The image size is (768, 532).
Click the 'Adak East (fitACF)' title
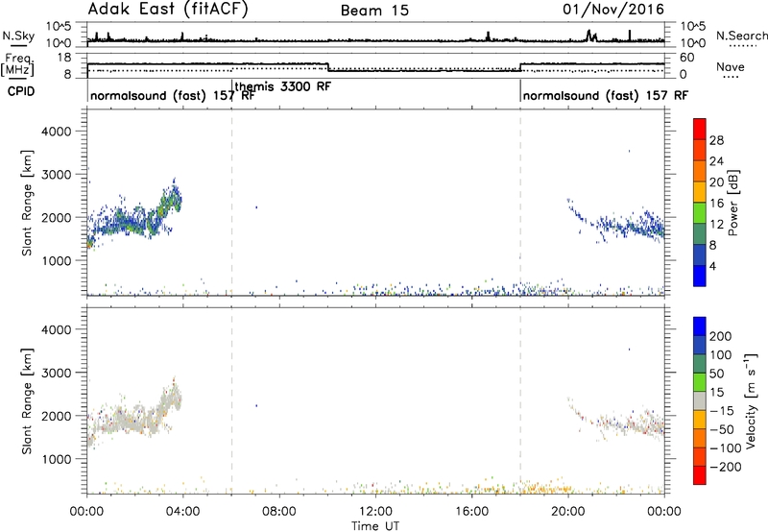[x=168, y=10]
